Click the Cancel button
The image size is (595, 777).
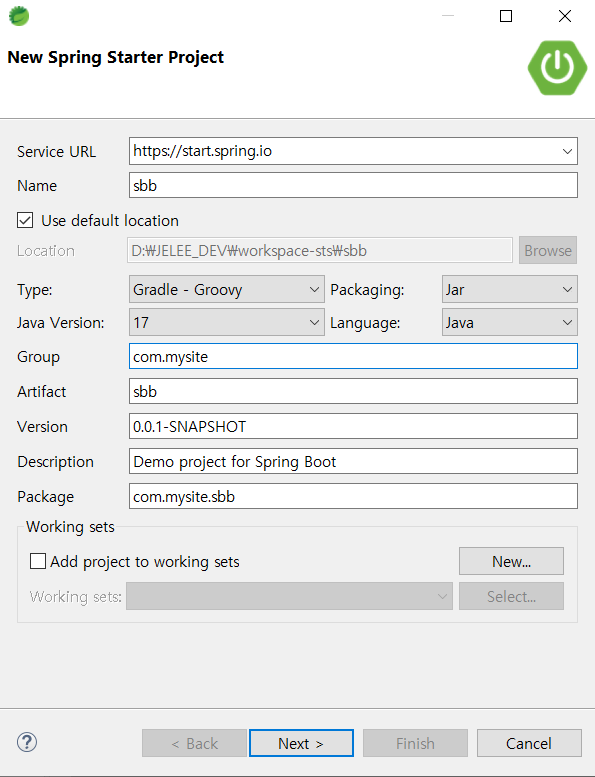pyautogui.click(x=529, y=743)
